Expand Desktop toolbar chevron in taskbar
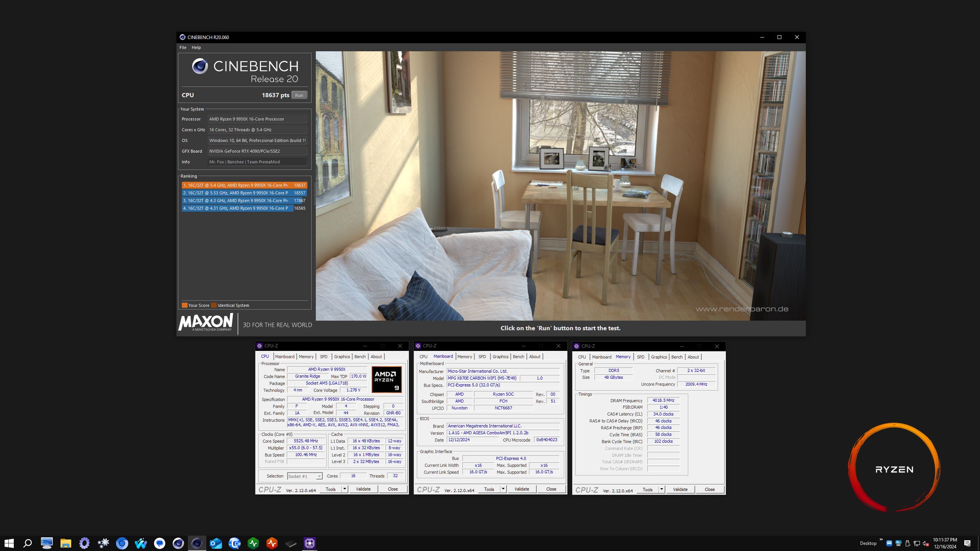Image resolution: width=980 pixels, height=551 pixels. click(x=881, y=540)
